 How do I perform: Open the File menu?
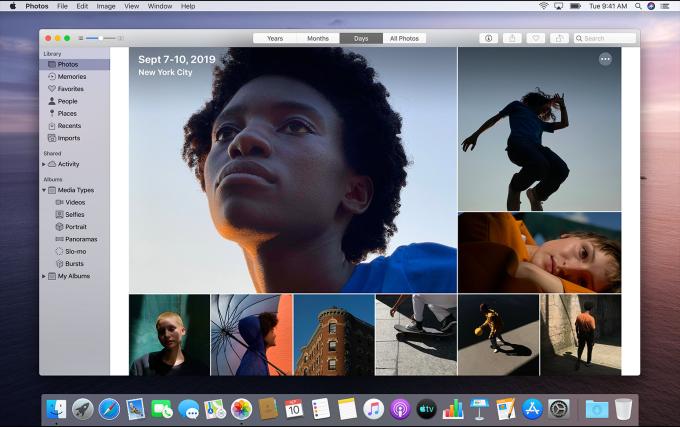(62, 6)
